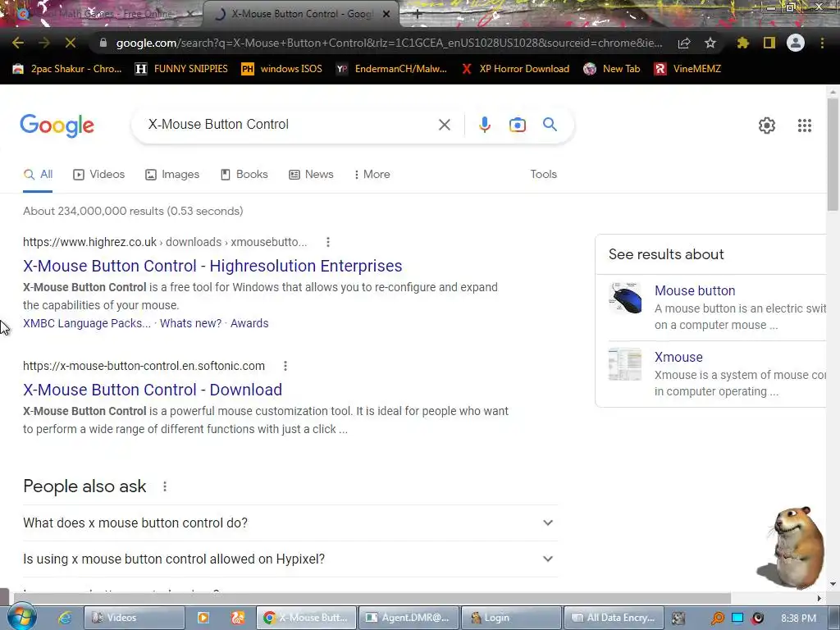Close the X-Mouse Button Control browser tab

pyautogui.click(x=386, y=15)
